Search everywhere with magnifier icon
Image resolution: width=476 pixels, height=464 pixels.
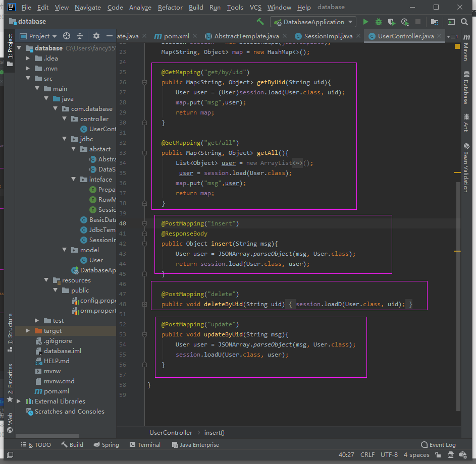click(464, 22)
